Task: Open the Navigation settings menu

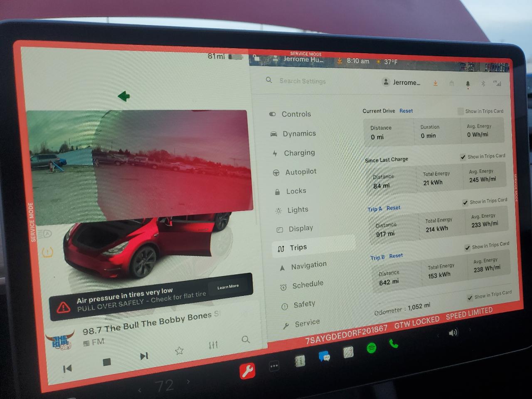Action: pyautogui.click(x=303, y=266)
